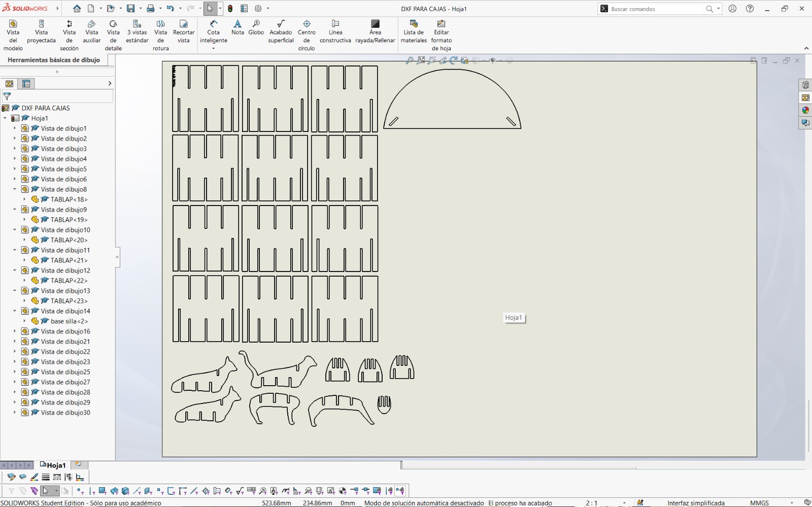Activate the Vista auxiliar tool
Viewport: 812px width, 507px height.
pos(91,31)
